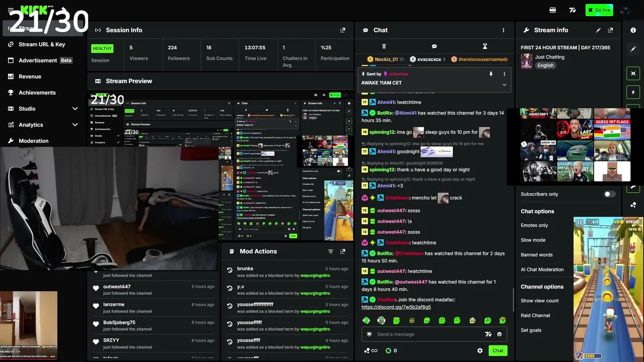The image size is (644, 362).
Task: Pop out the Mod Actions panel
Action: pyautogui.click(x=343, y=251)
